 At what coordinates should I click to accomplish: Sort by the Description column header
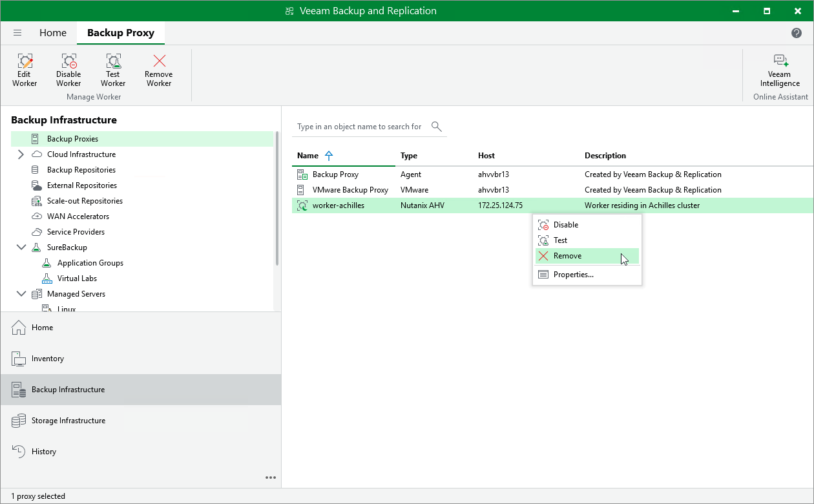pyautogui.click(x=605, y=156)
